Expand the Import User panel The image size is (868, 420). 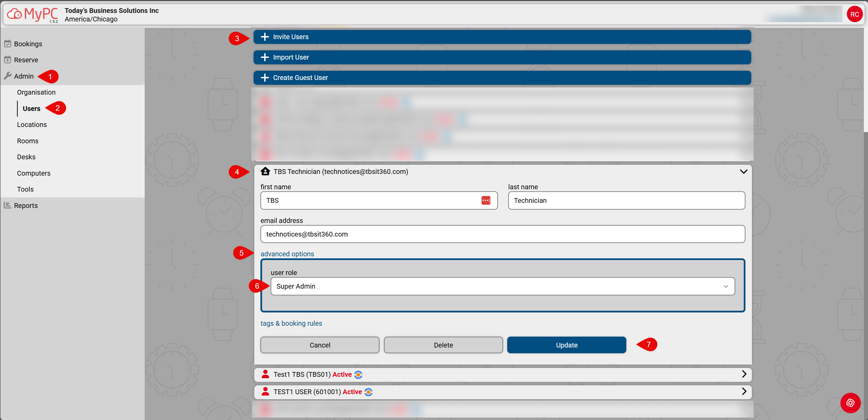pyautogui.click(x=502, y=57)
